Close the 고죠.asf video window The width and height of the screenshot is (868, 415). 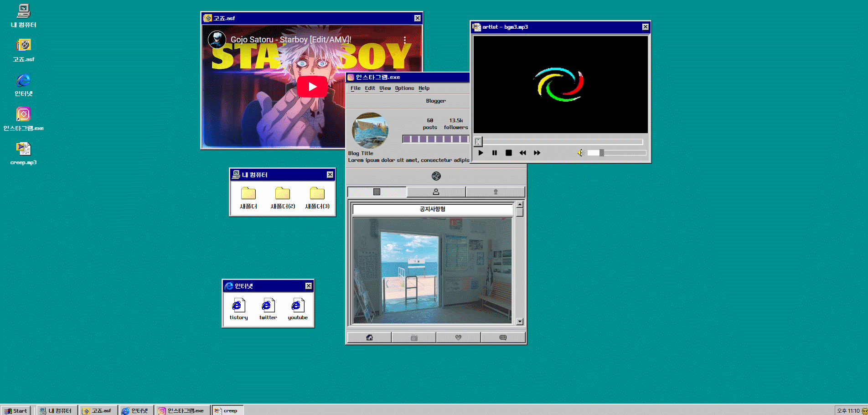pyautogui.click(x=418, y=18)
